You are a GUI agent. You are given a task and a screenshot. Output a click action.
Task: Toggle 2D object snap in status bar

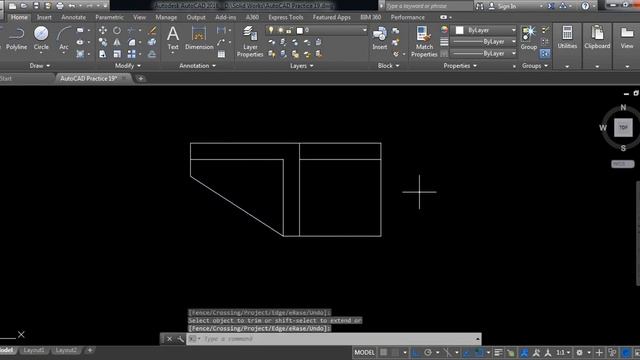479,352
